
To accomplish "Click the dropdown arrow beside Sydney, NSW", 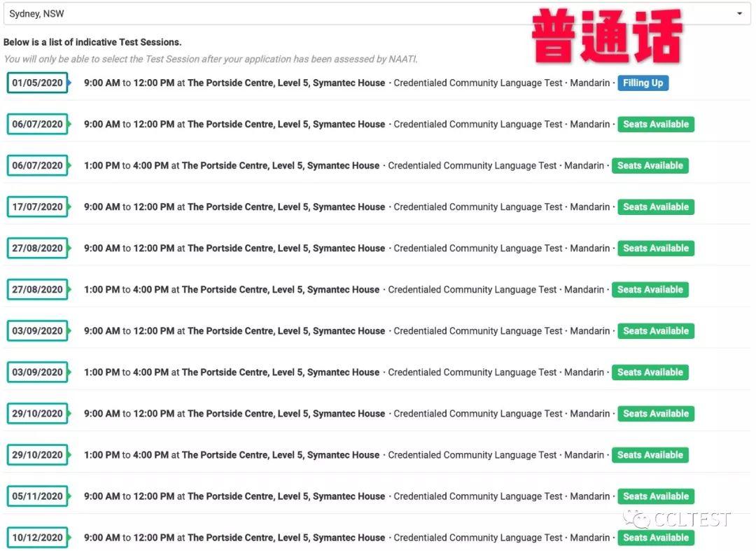I will [739, 13].
